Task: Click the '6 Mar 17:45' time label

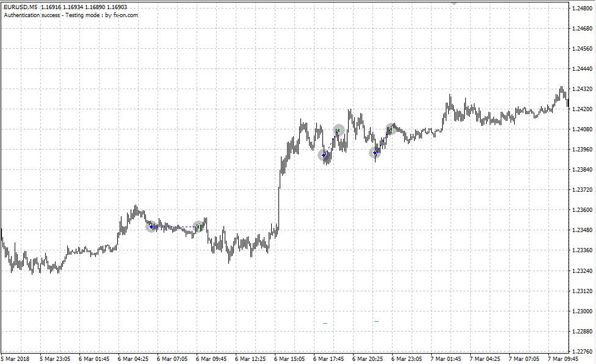Action: (x=329, y=359)
